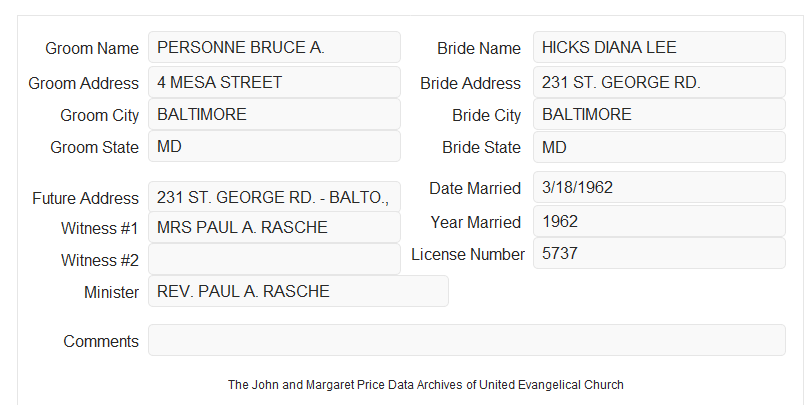
Task: Click the Groom Name field
Action: point(274,47)
